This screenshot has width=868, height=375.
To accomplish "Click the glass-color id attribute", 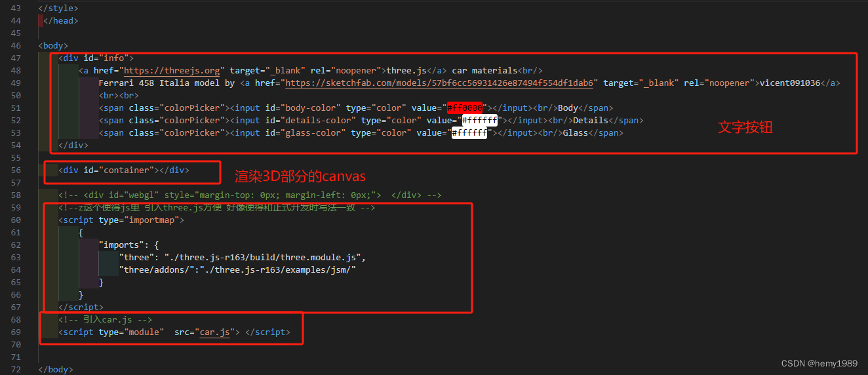I will 306,132.
